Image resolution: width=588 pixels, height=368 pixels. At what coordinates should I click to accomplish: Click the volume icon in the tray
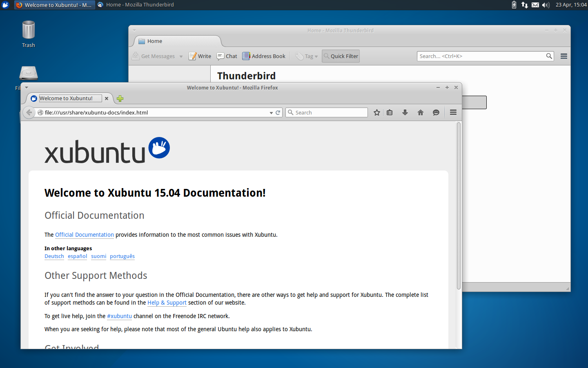click(546, 5)
